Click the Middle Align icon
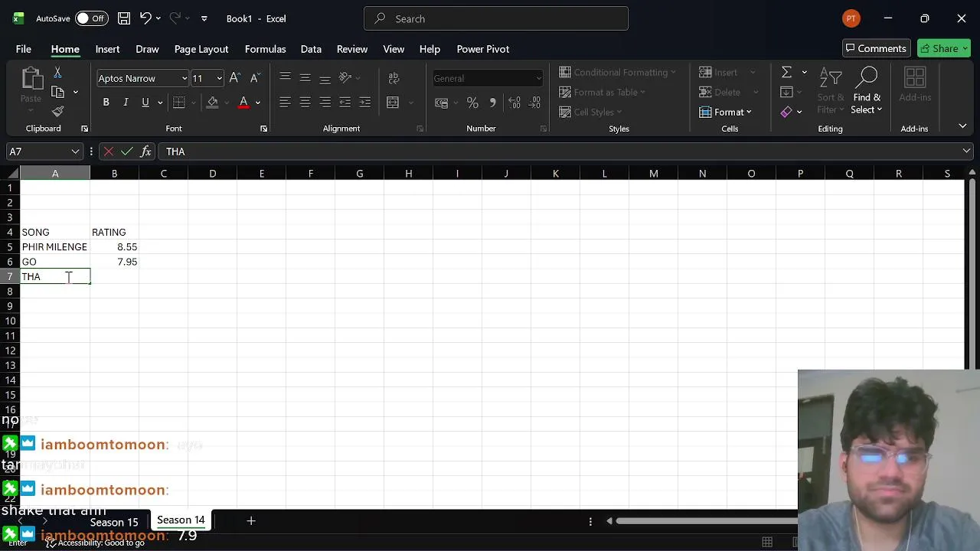980x551 pixels. point(305,78)
